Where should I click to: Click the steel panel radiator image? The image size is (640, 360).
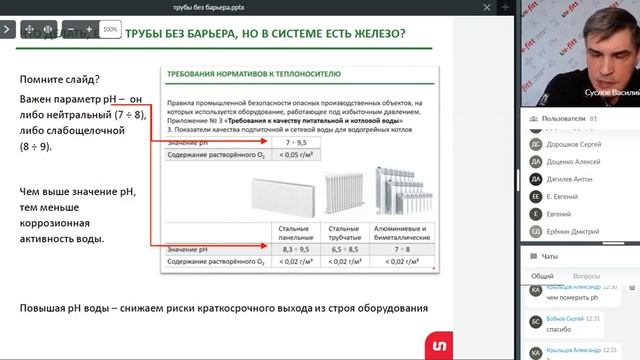tap(283, 197)
